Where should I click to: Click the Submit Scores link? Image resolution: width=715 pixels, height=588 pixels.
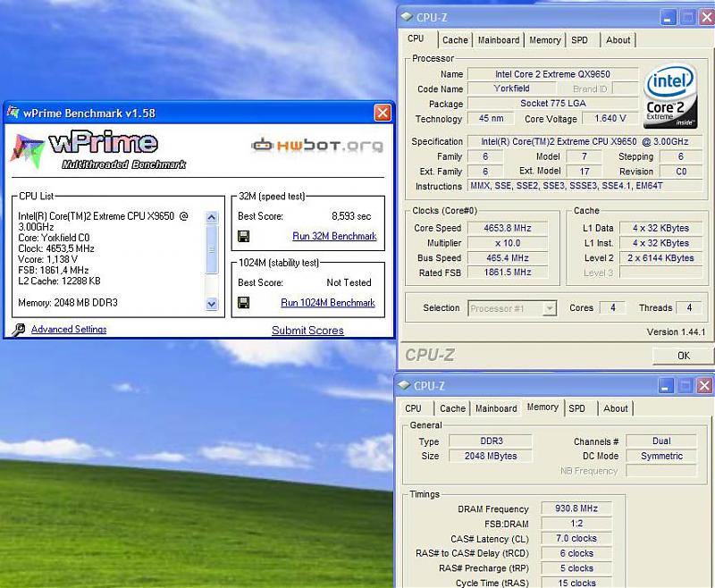307,331
